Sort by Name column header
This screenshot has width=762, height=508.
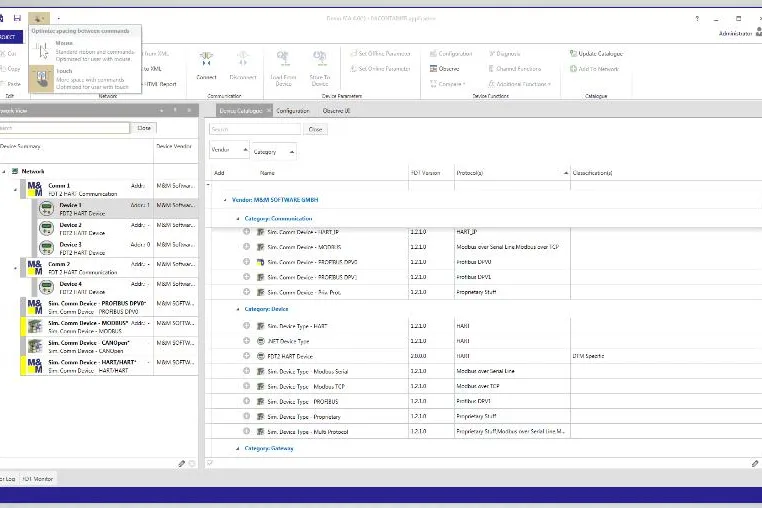(x=333, y=173)
